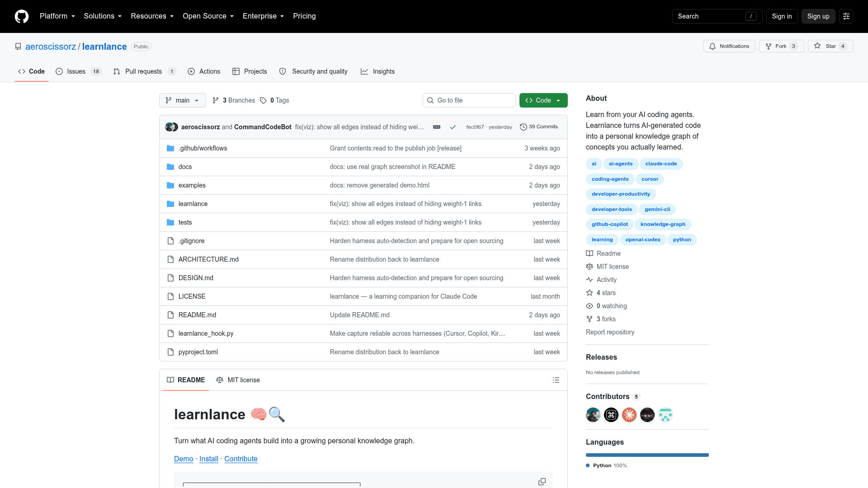Click the green commit status checkmark
The width and height of the screenshot is (868, 488).
(453, 127)
